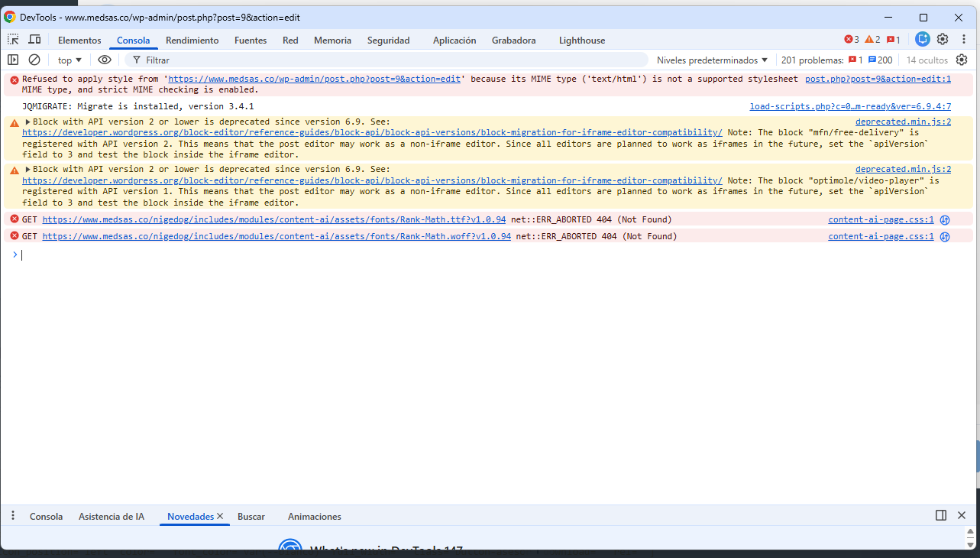
Task: Toggle the device toolbar icon
Action: coord(34,40)
